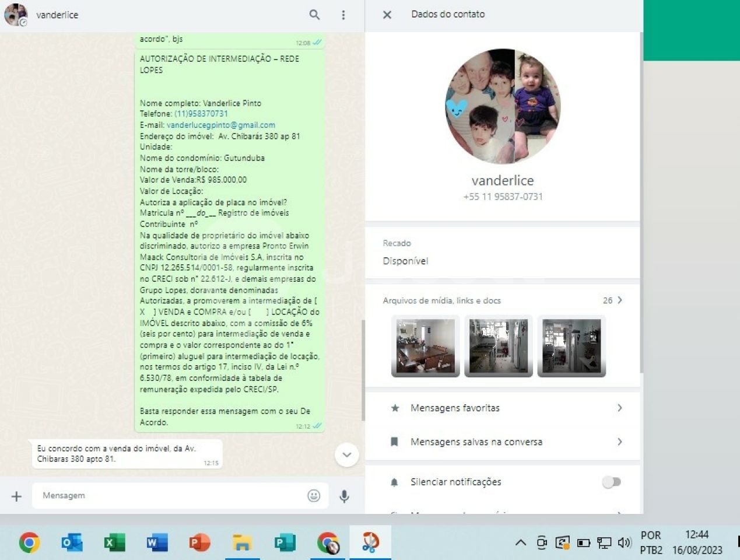This screenshot has height=560, width=740.
Task: Click the AUTORIZAÇÃO DE INTERMEDIAÇÃO message heading
Action: 219,64
